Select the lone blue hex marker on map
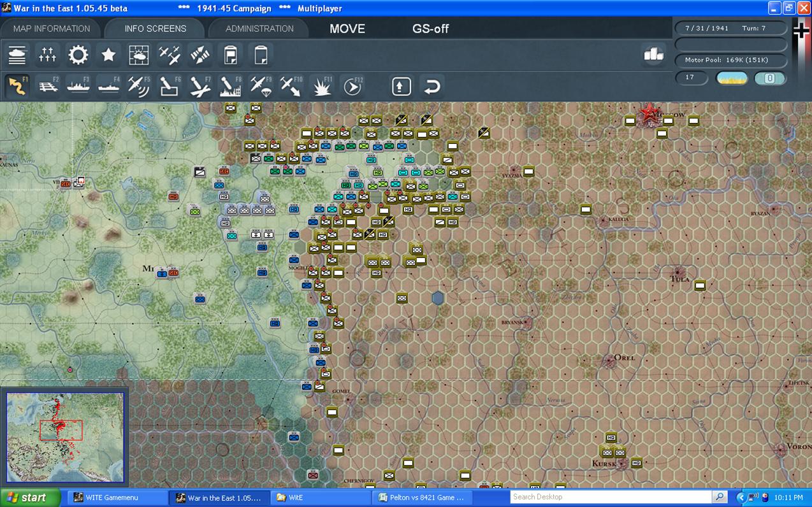Viewport: 812px width, 507px height. [x=438, y=298]
